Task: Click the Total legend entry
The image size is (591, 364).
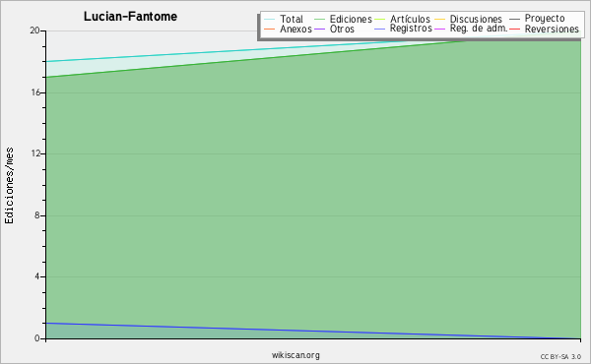Action: pyautogui.click(x=292, y=19)
